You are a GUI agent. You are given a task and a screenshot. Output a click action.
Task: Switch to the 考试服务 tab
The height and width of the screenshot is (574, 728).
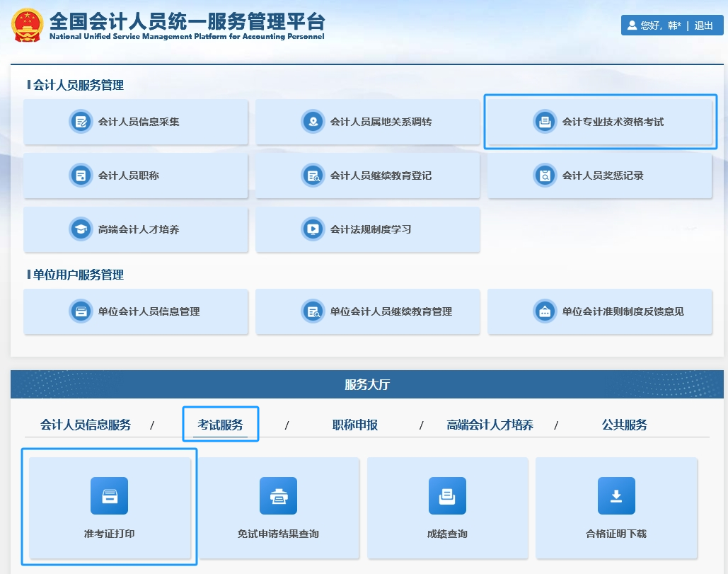click(220, 424)
